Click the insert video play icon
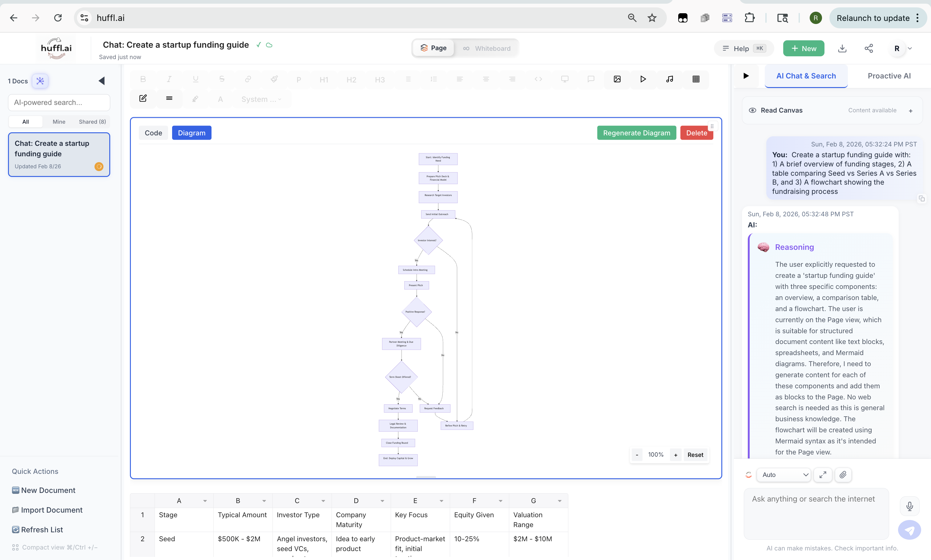 click(643, 79)
